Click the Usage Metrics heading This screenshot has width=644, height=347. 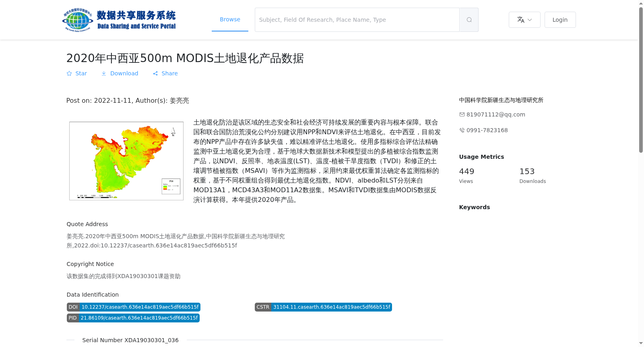pos(481,157)
